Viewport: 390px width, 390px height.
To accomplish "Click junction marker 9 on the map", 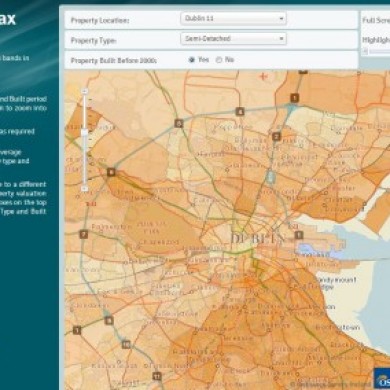I will point(109,321).
